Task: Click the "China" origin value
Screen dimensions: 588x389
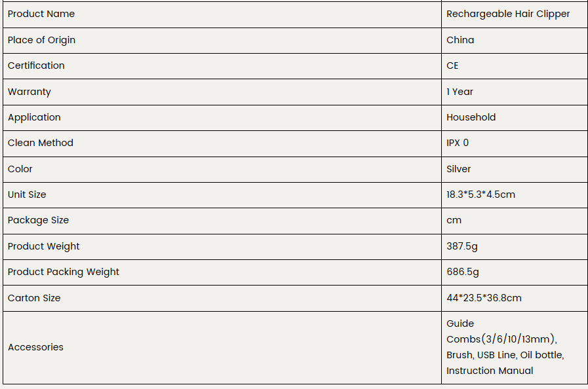Action: (x=460, y=40)
